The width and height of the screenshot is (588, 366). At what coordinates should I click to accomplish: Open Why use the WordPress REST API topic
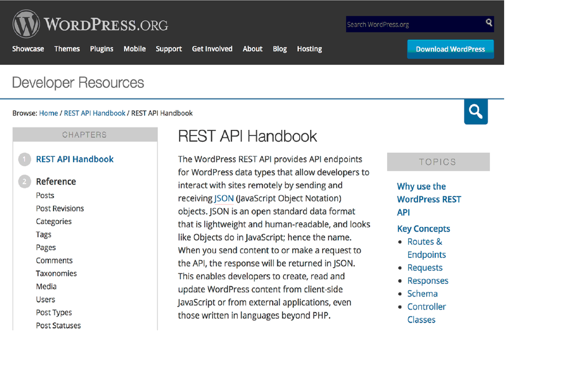(429, 199)
